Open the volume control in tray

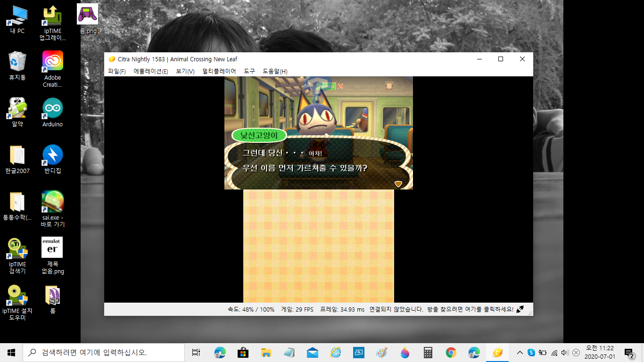pos(565,353)
